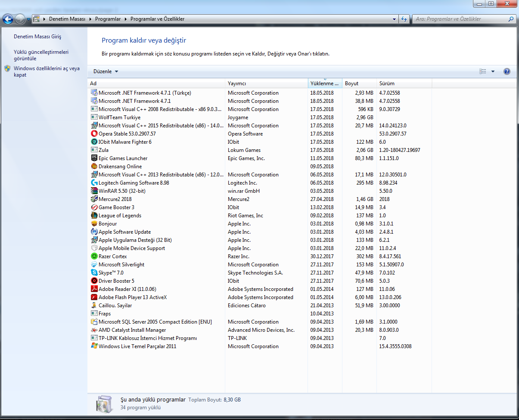Click the League of Legends icon
519x420 pixels.
click(x=94, y=216)
